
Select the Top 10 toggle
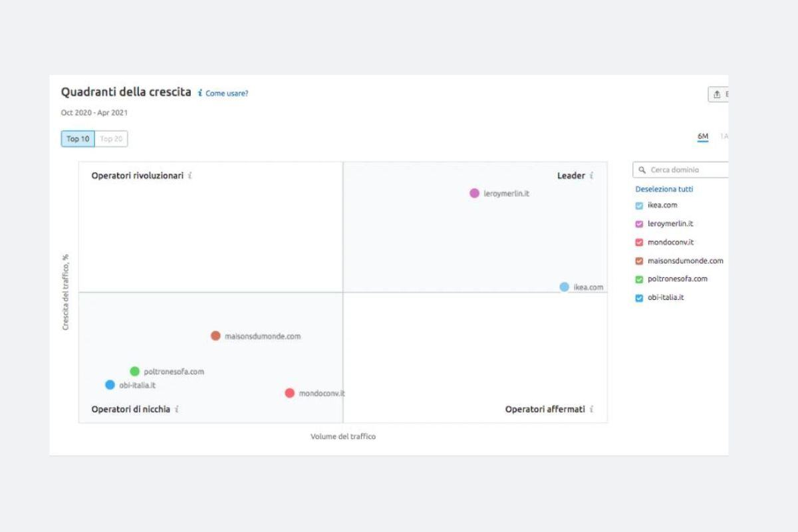[78, 139]
